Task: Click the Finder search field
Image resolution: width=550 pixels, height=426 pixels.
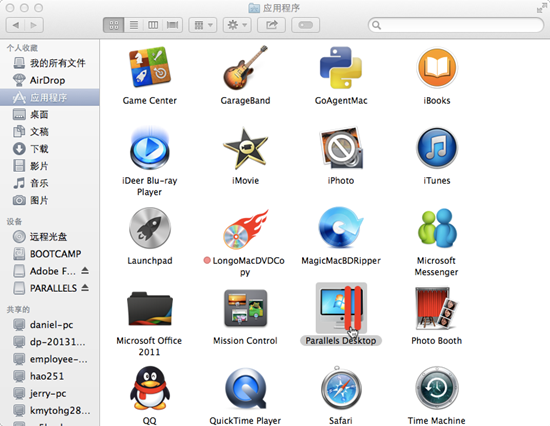Action: tap(456, 25)
